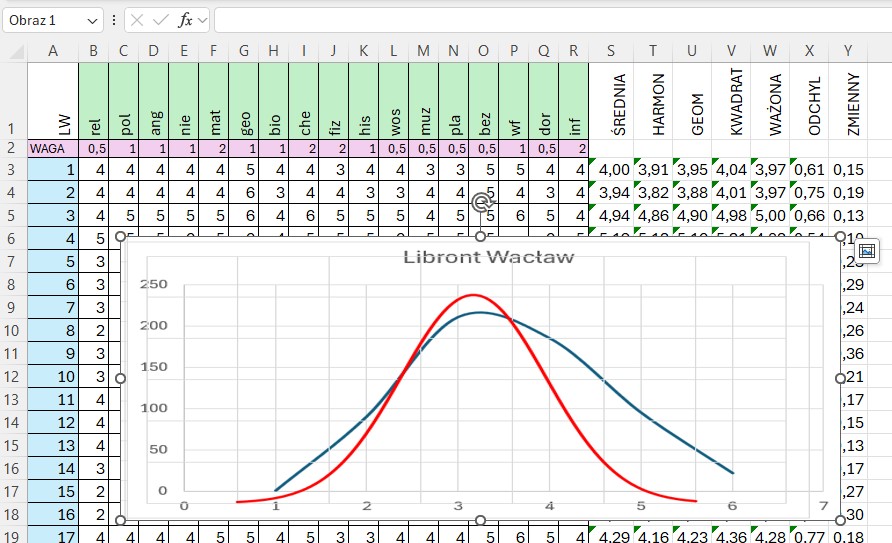Click the right-middle resize handle of the picture
Image resolution: width=892 pixels, height=543 pixels.
(x=839, y=378)
